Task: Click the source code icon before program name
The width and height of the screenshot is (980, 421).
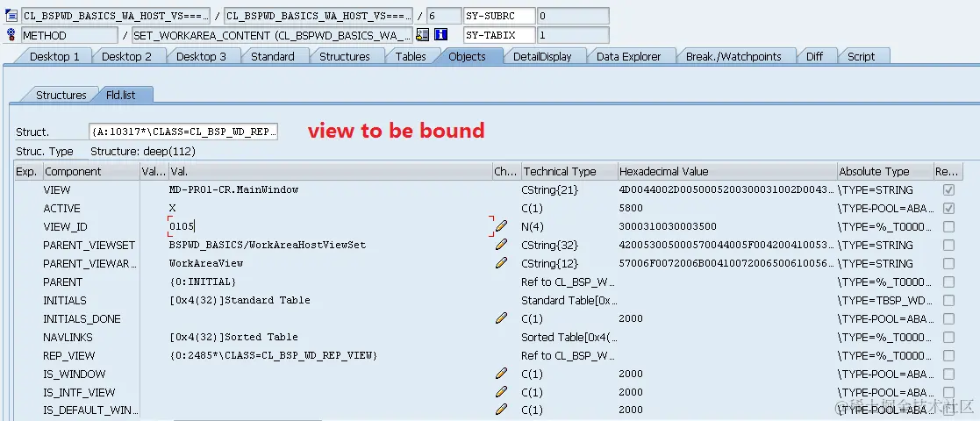Action: [11, 17]
